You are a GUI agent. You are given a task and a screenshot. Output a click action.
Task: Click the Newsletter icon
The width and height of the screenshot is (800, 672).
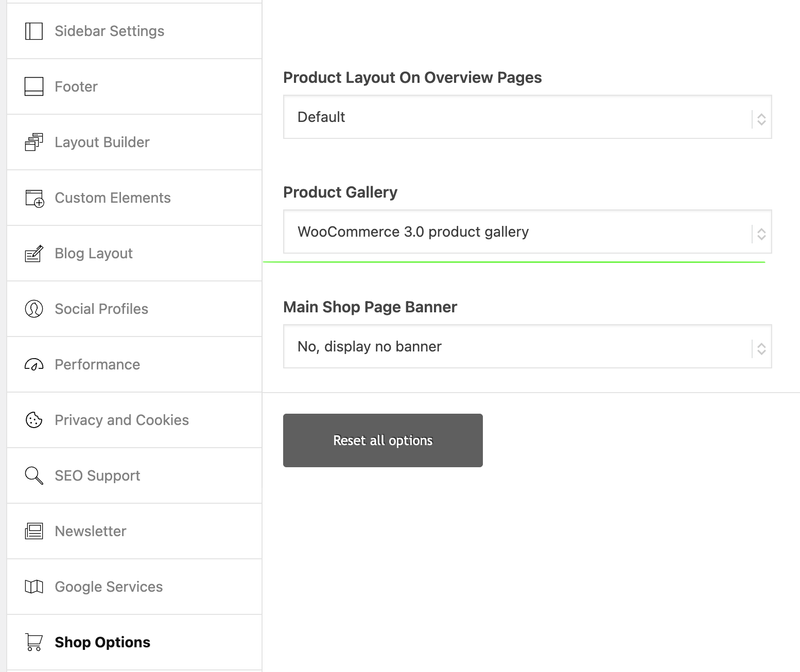[x=34, y=531]
